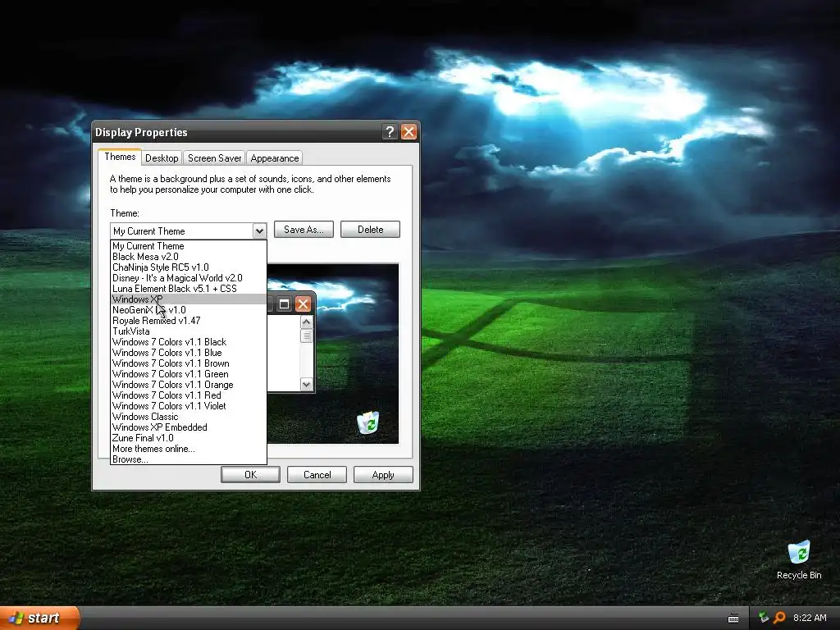Viewport: 840px width, 630px height.
Task: Select Windows 7 Colors v1.1 Green
Action: click(x=189, y=374)
